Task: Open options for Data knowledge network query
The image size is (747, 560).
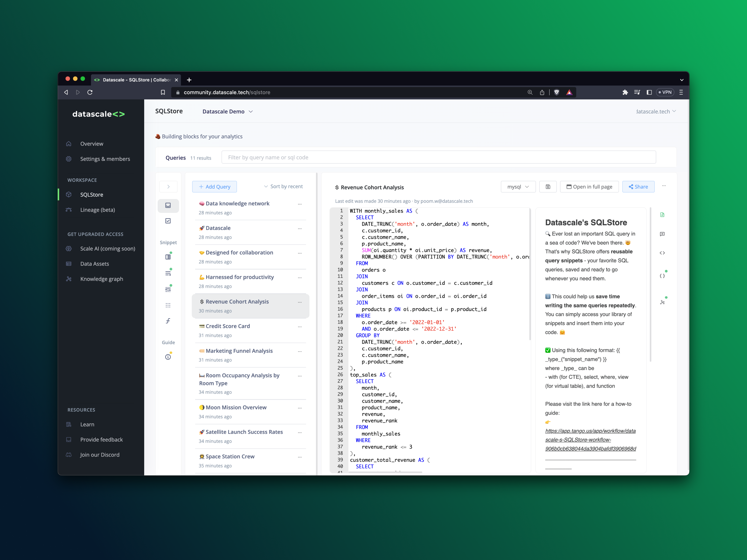Action: (299, 204)
